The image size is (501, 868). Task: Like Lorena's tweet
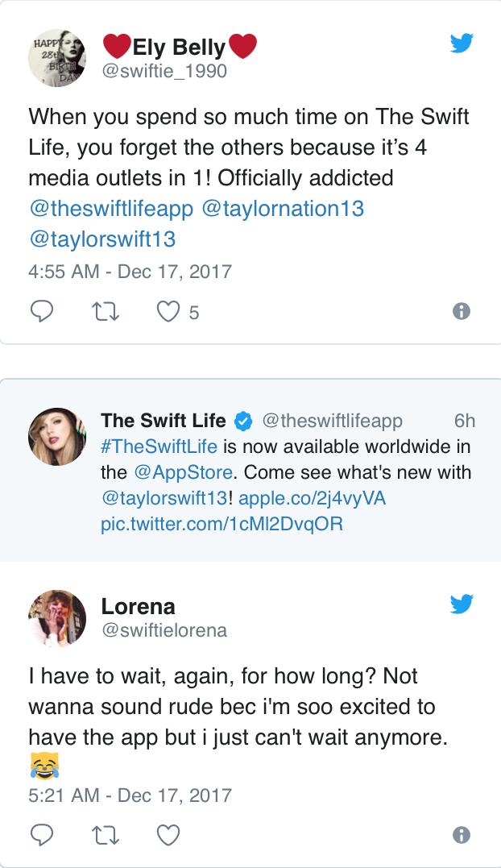point(168,834)
